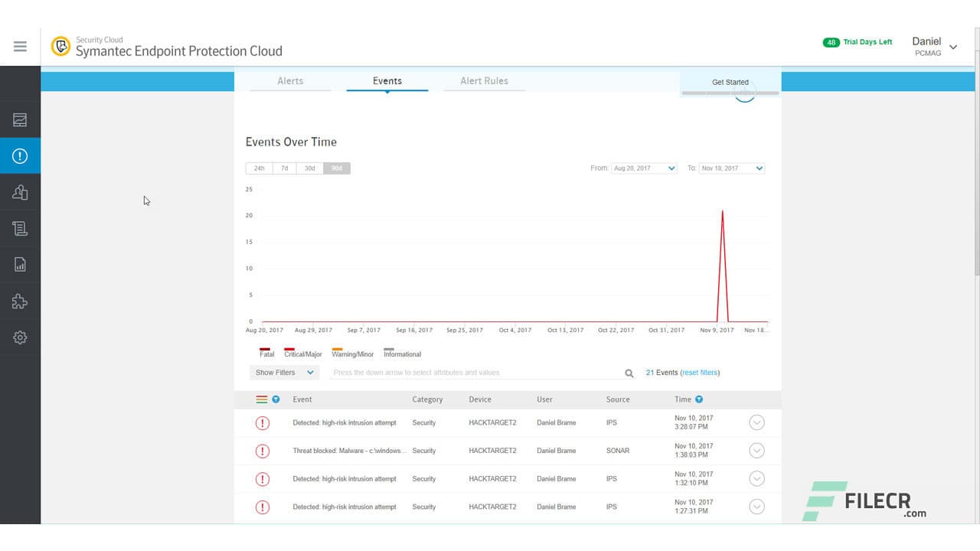Switch to the Alerts tab
980x551 pixels.
(290, 80)
